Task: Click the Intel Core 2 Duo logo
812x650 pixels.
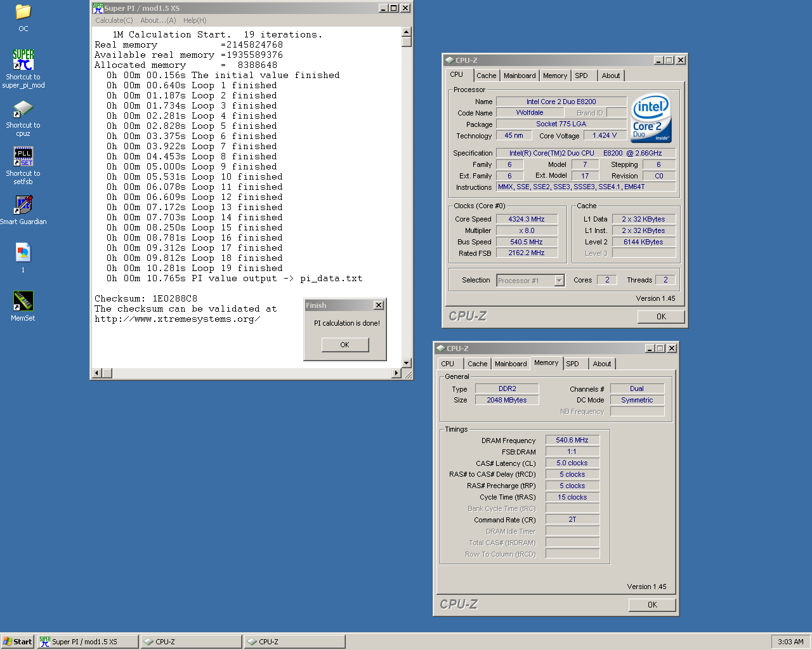Action: [x=651, y=119]
